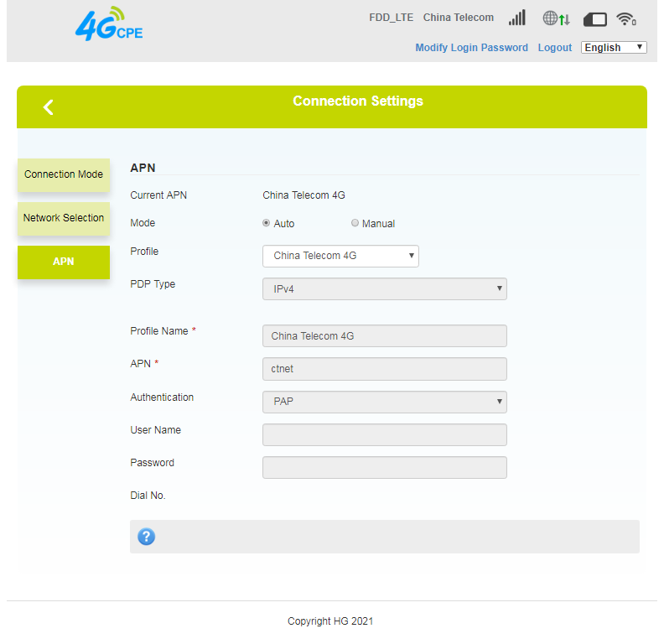Select the Auto mode radio button
The image size is (664, 644).
(266, 223)
